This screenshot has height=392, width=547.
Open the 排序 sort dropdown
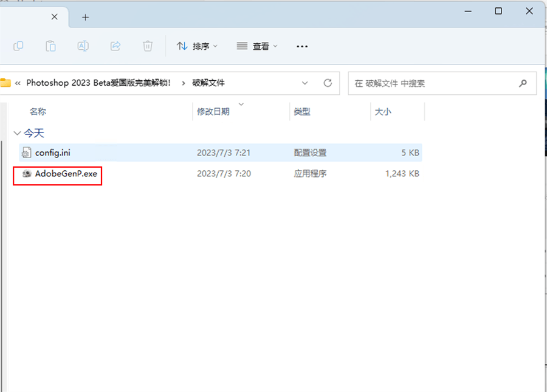pyautogui.click(x=197, y=46)
